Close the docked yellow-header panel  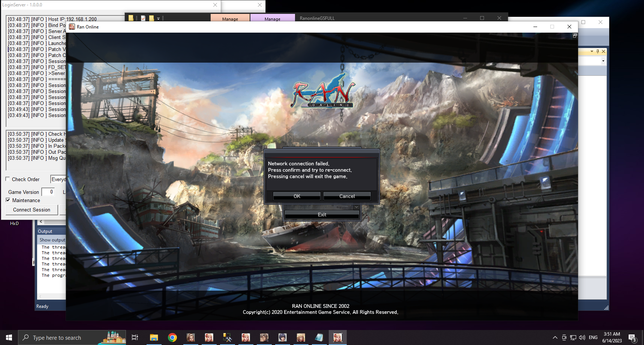tap(604, 51)
